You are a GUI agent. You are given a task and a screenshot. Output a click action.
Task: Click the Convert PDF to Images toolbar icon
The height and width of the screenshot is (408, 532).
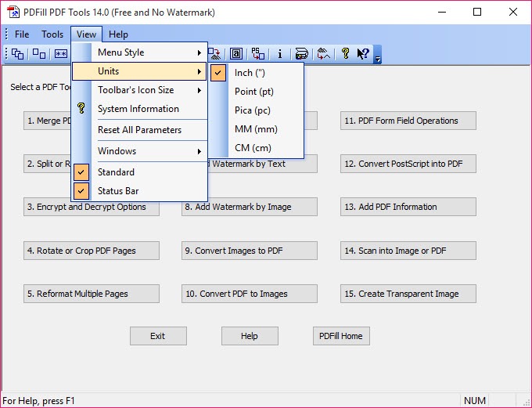tap(214, 54)
